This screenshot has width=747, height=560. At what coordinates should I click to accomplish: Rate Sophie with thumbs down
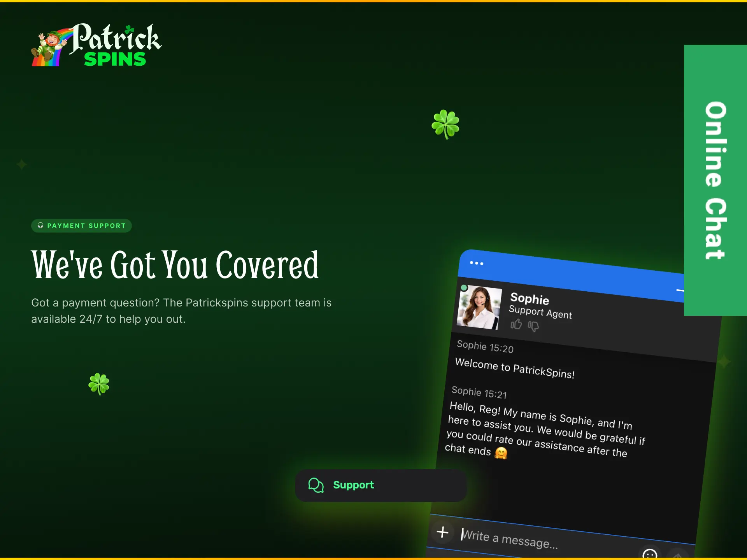tap(533, 326)
